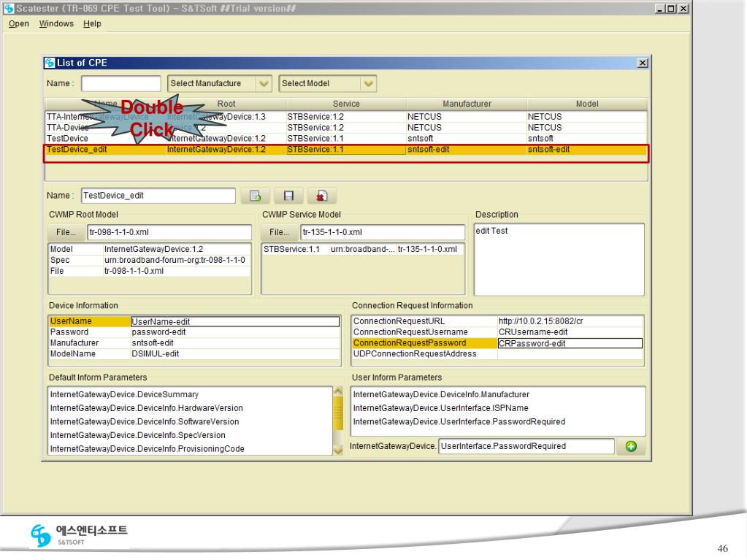Select InternetGatewayDevice.DeviceInfo.SoftwareVersion parameter

pyautogui.click(x=145, y=422)
